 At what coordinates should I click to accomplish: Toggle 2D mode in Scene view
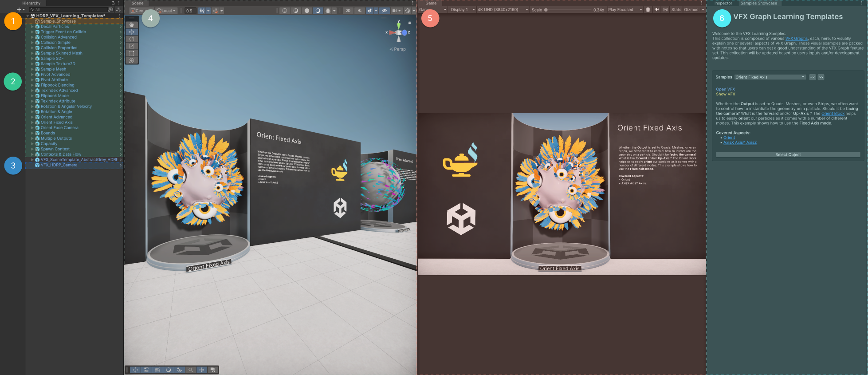[348, 11]
